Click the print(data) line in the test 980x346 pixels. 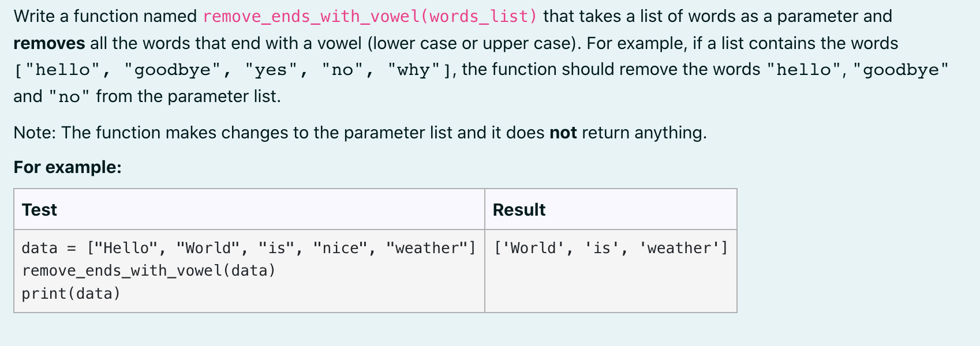71,294
